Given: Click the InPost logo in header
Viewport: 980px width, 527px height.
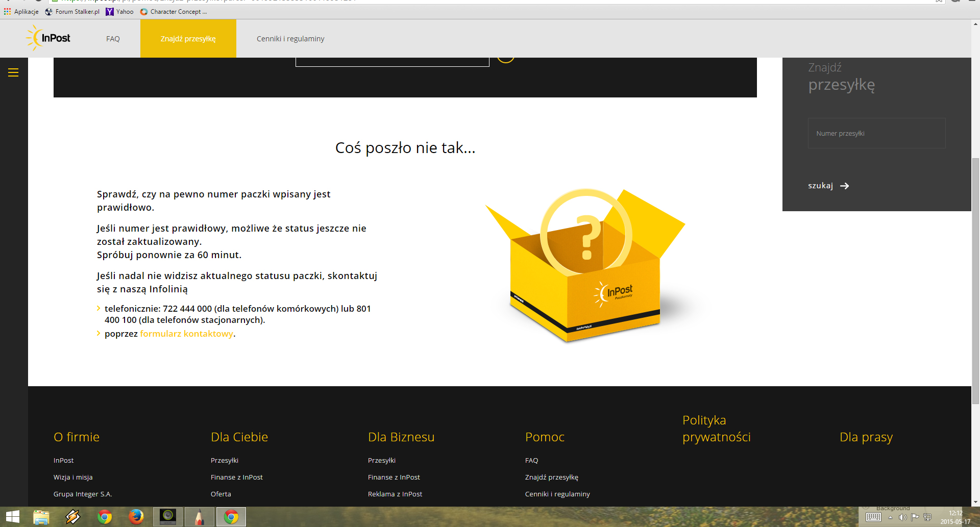Looking at the screenshot, I should 48,38.
